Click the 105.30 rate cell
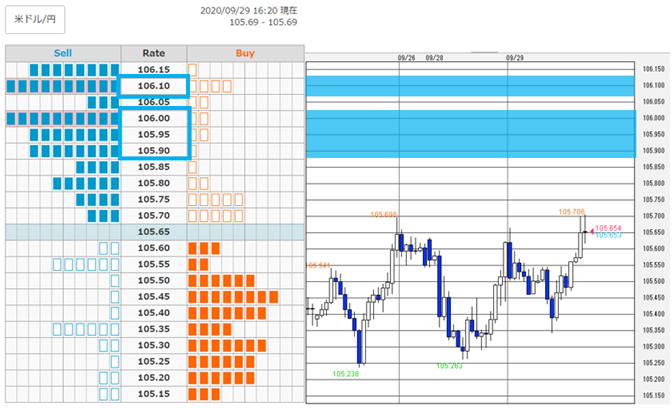Screen dimensions: 672x408 (x=154, y=345)
